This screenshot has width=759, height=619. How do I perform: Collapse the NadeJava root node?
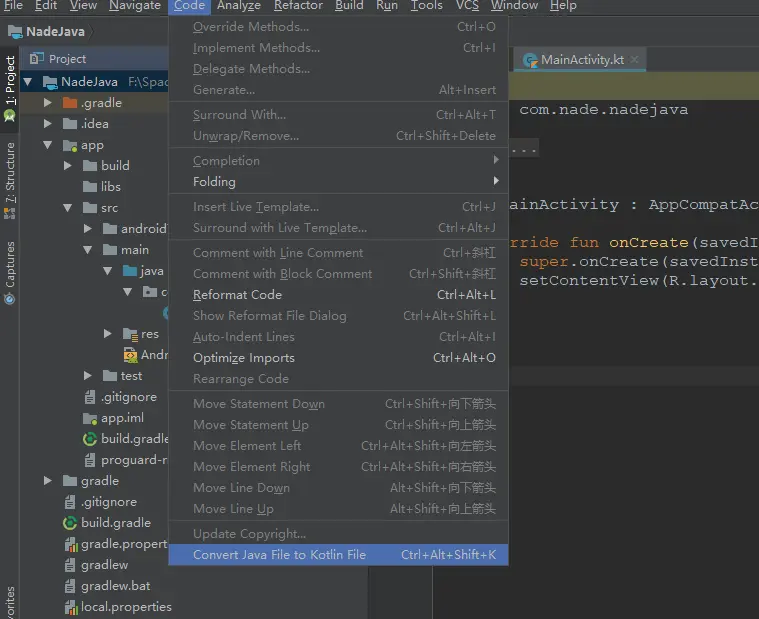pyautogui.click(x=28, y=82)
